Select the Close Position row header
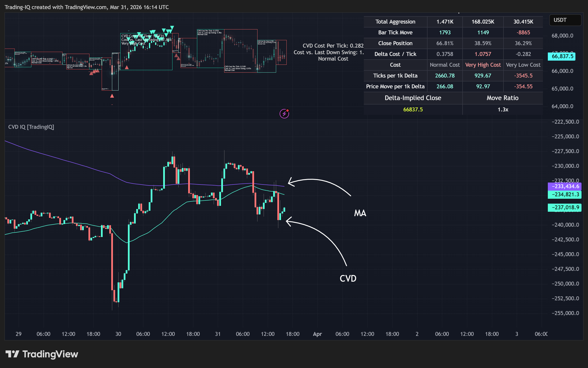The image size is (588, 368). pos(395,43)
